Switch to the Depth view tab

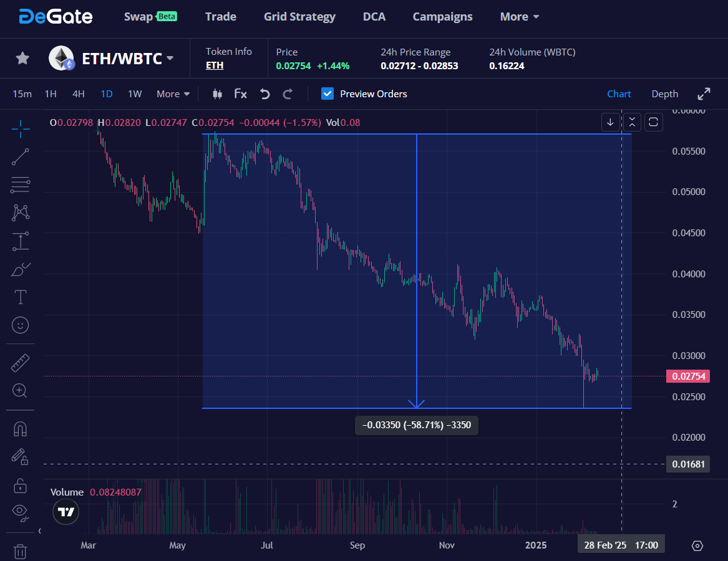[x=664, y=93]
